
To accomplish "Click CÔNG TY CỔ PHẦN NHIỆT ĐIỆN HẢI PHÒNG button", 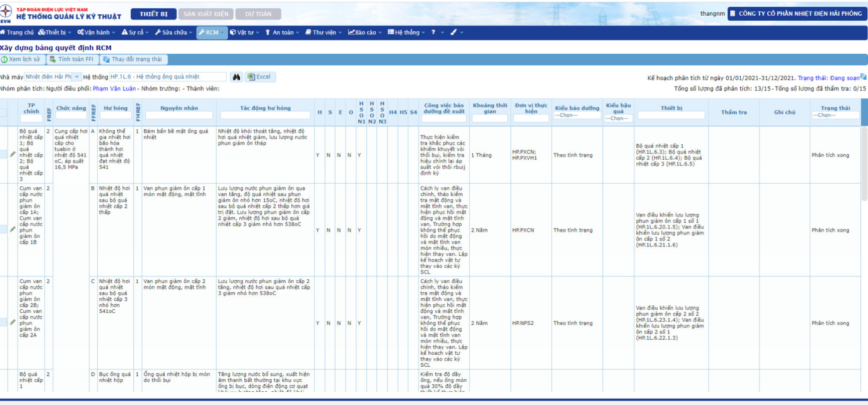I will 797,14.
